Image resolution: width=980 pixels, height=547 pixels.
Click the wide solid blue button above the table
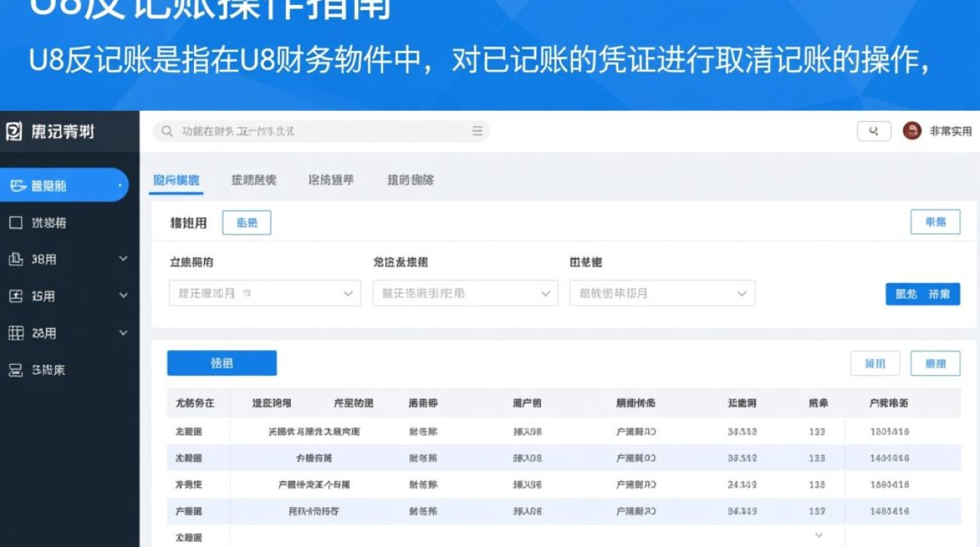[x=222, y=363]
